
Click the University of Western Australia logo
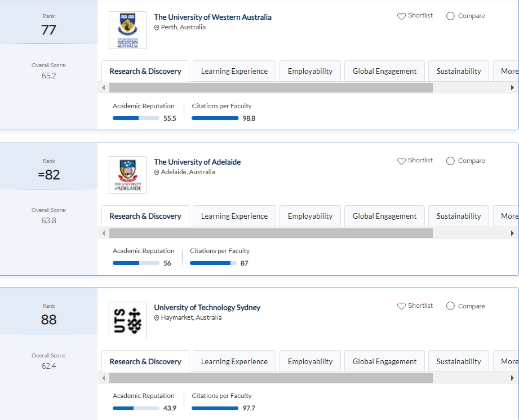click(127, 30)
